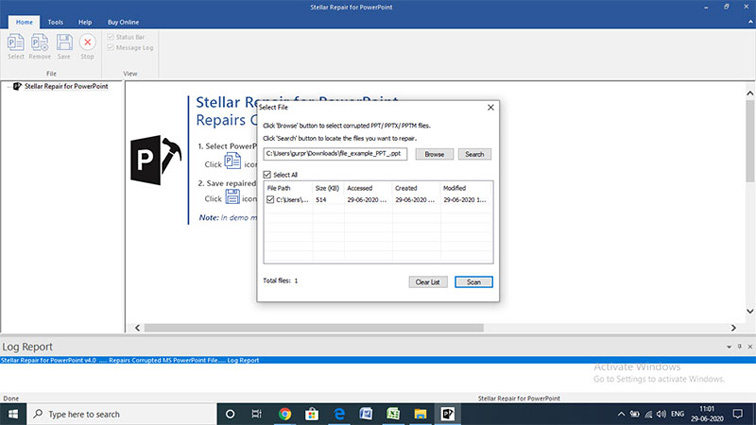Open the Buy Online tab
The image size is (756, 425).
(123, 22)
